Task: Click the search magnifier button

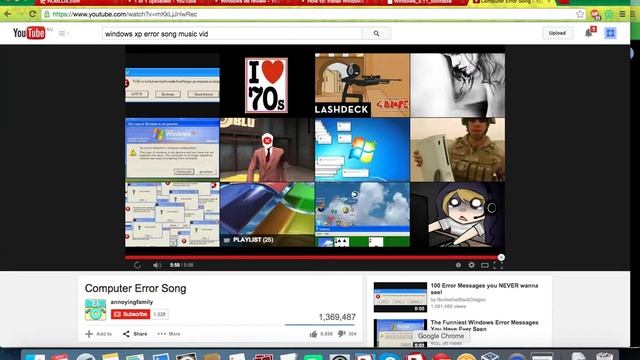Action: click(x=376, y=33)
